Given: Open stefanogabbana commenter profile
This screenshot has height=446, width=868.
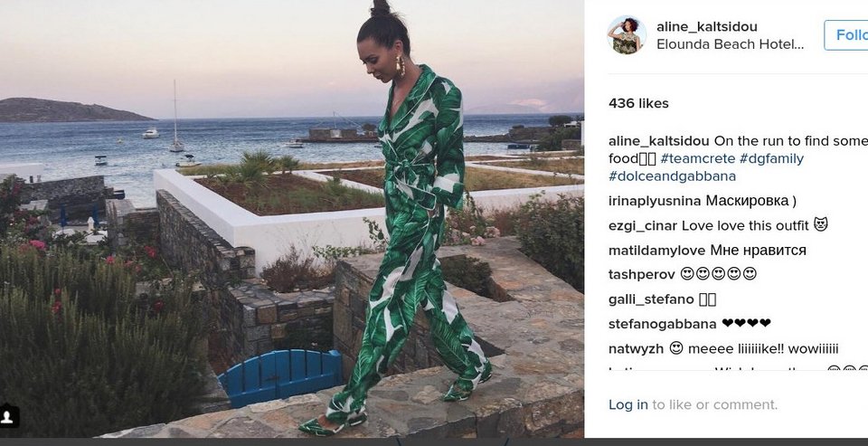Looking at the screenshot, I should tap(662, 324).
